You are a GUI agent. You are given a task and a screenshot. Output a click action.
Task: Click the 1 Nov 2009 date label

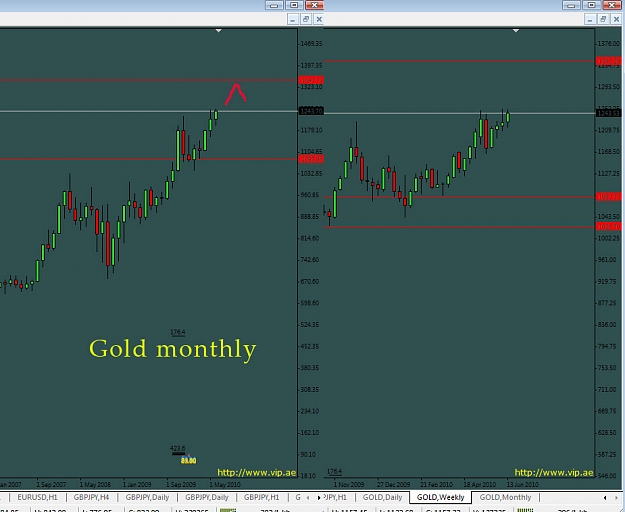(349, 485)
